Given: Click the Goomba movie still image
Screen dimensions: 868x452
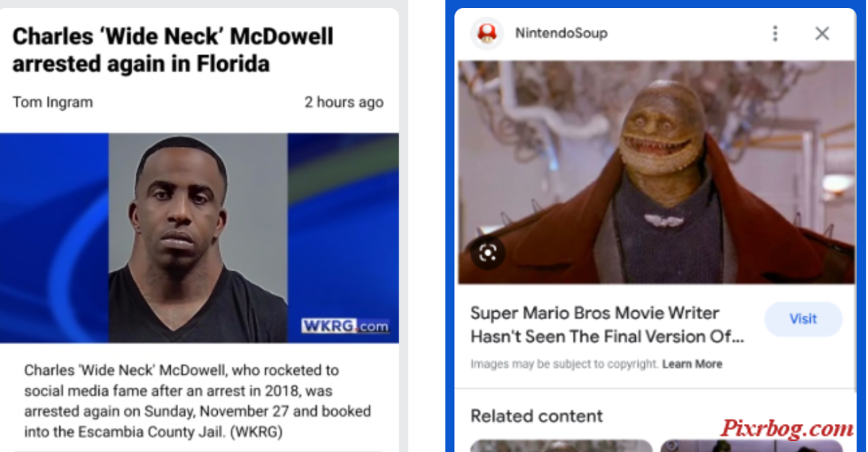Looking at the screenshot, I should [x=656, y=172].
